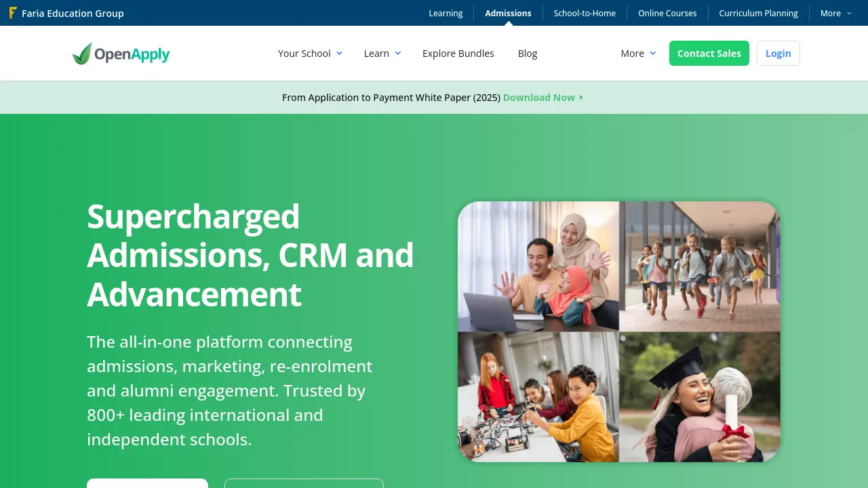Open Learning in top navigation
The image size is (868, 488).
pos(446,13)
